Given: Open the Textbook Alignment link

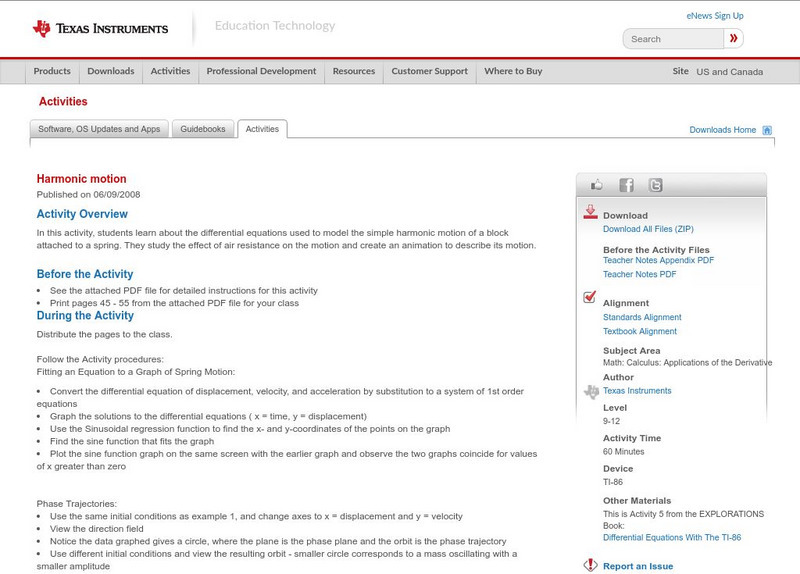Looking at the screenshot, I should [x=640, y=332].
